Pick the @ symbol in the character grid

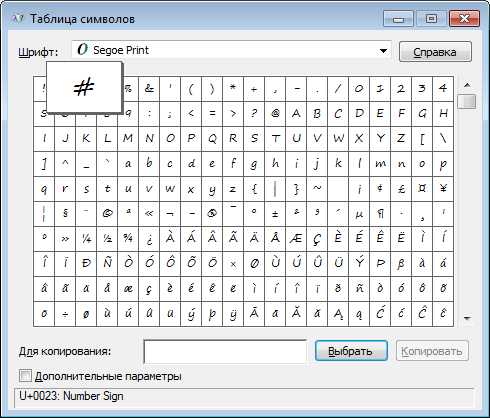275,114
